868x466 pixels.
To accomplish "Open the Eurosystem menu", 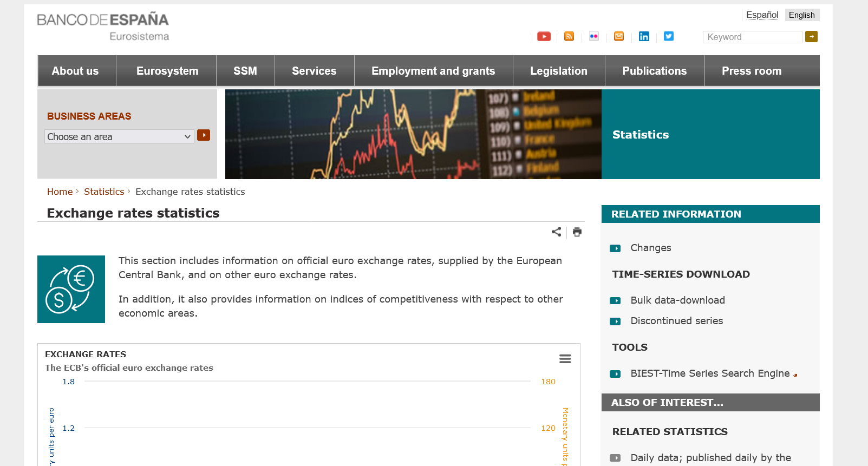I will click(167, 71).
